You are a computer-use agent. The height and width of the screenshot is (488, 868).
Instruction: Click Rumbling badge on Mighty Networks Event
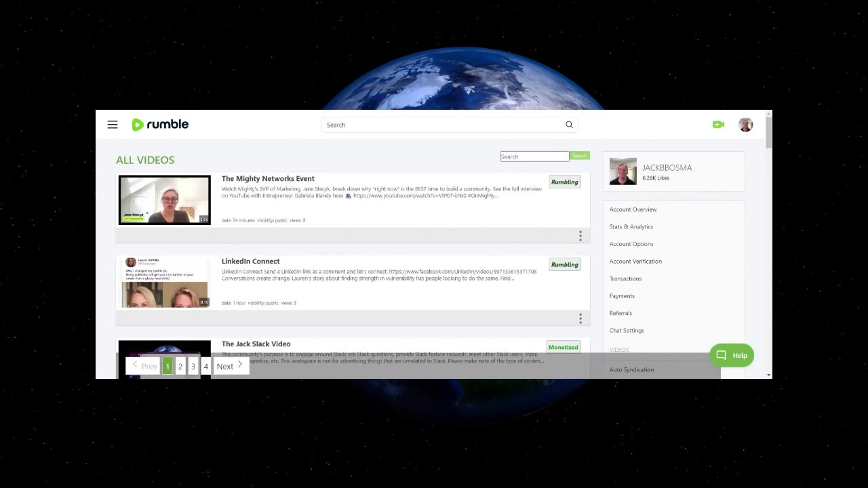564,182
